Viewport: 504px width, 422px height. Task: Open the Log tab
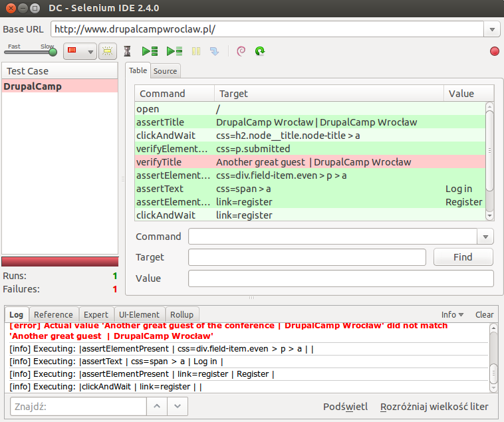[x=17, y=315]
